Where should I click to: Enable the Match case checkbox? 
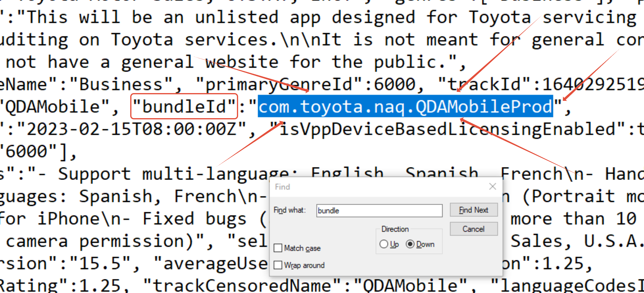point(278,248)
